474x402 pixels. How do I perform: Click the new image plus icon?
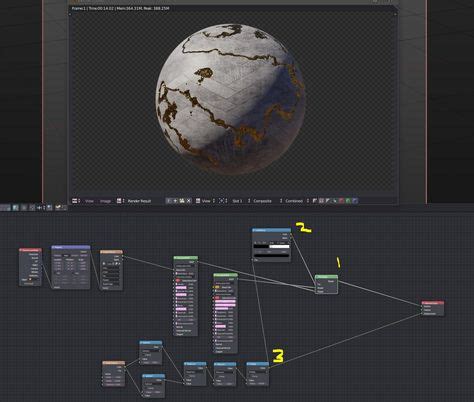(175, 201)
